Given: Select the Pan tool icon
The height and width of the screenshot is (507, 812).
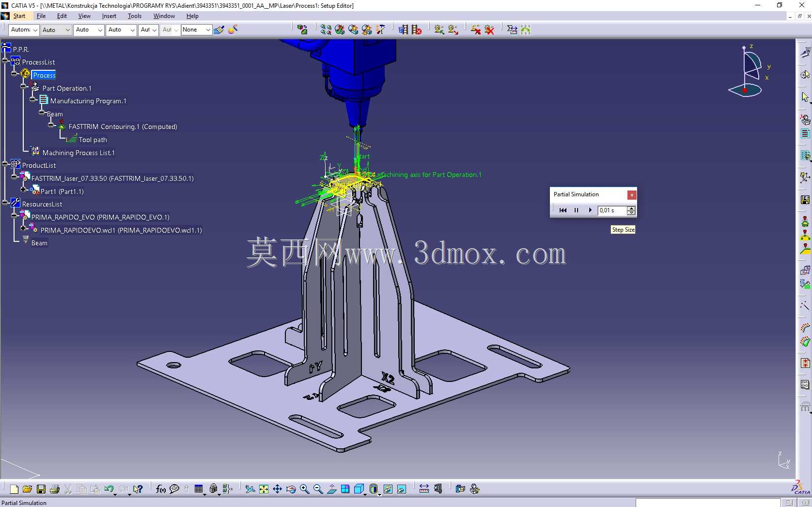Looking at the screenshot, I should 277,489.
